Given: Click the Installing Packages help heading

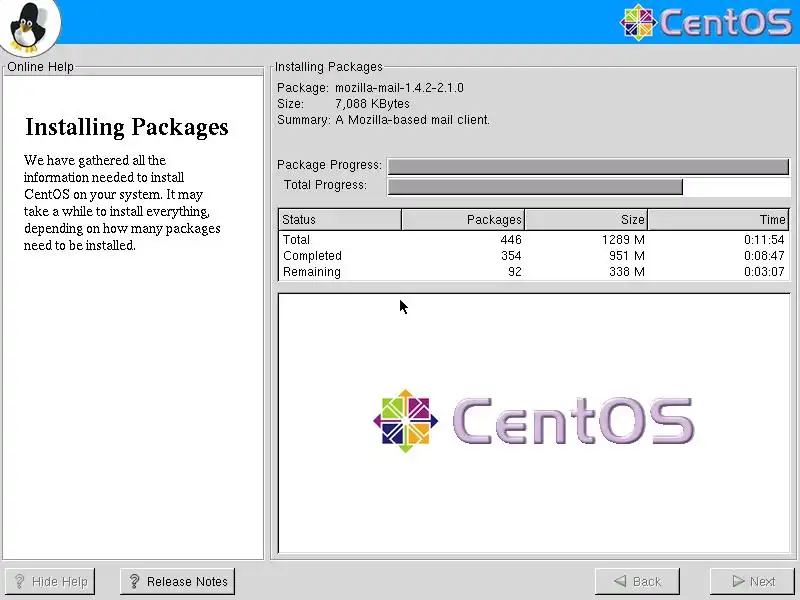Looking at the screenshot, I should tap(127, 127).
